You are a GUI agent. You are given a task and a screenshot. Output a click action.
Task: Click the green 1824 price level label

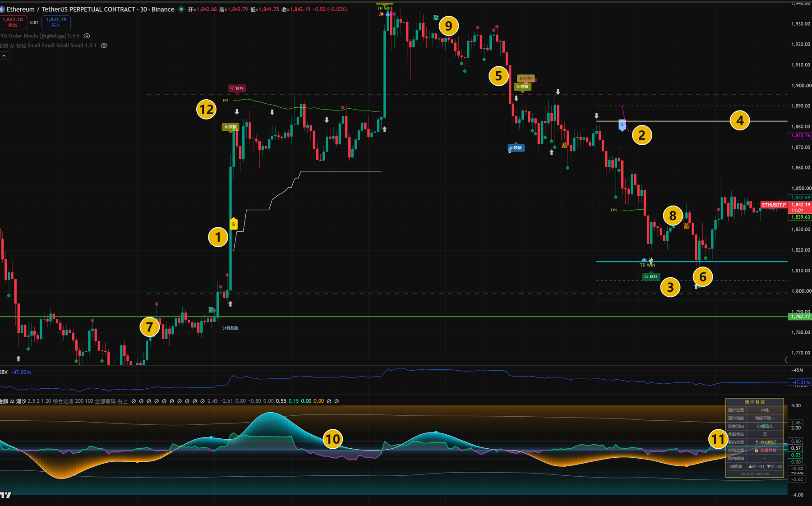point(651,276)
